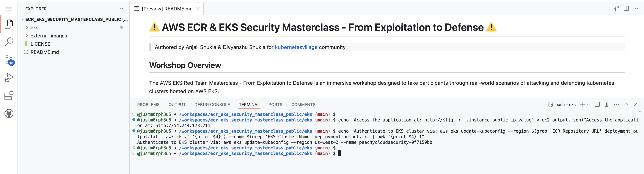This screenshot has width=644, height=174.
Task: Open the new terminal launch profile dropdown
Action: pyautogui.click(x=588, y=105)
